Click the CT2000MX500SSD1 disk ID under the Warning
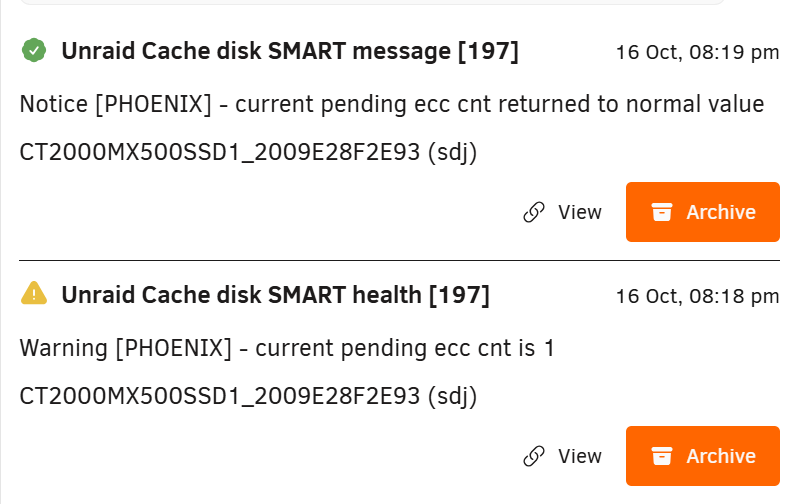 pyautogui.click(x=248, y=396)
